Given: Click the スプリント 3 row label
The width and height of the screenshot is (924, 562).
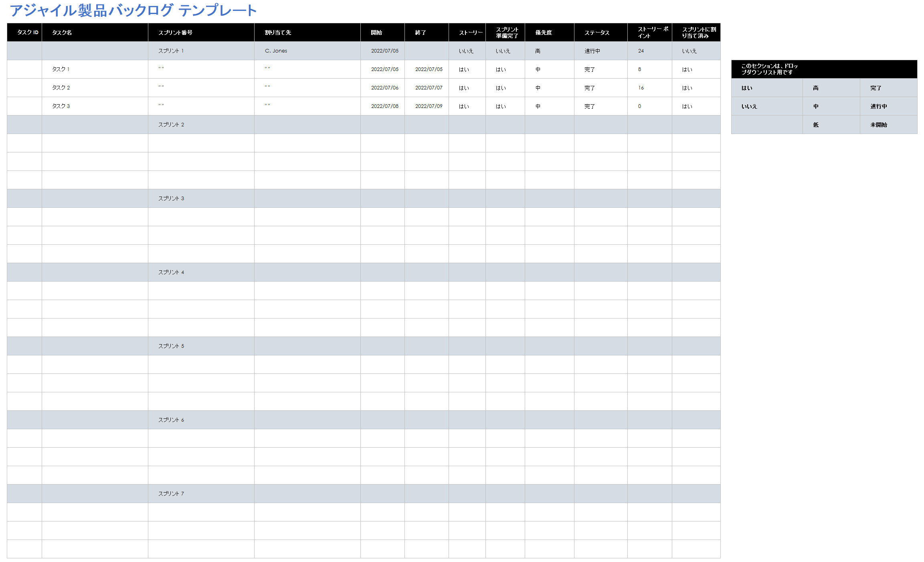Looking at the screenshot, I should (x=201, y=199).
